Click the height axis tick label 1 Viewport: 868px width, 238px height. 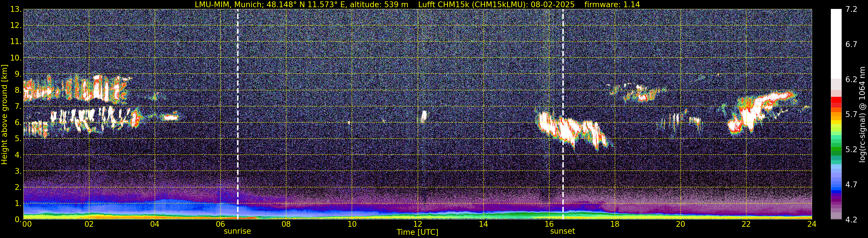[x=18, y=204]
